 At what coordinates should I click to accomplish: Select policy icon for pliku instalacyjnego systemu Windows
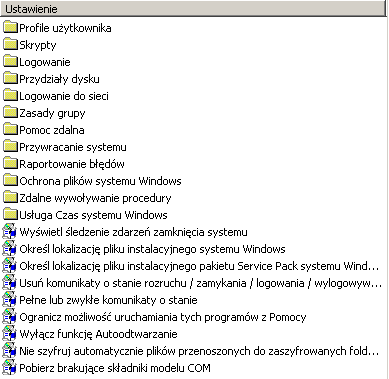tap(10, 248)
